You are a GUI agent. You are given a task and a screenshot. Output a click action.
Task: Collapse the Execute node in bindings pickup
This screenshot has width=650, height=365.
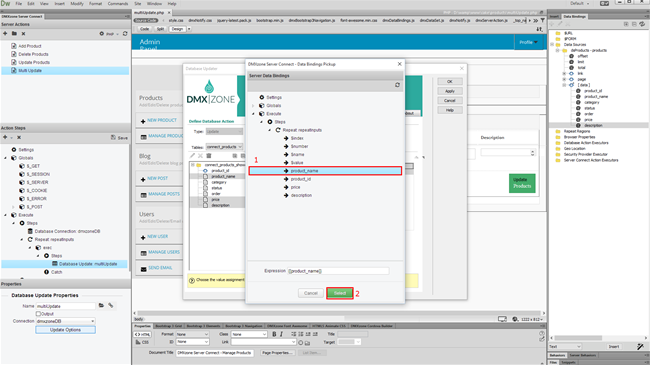click(x=254, y=114)
